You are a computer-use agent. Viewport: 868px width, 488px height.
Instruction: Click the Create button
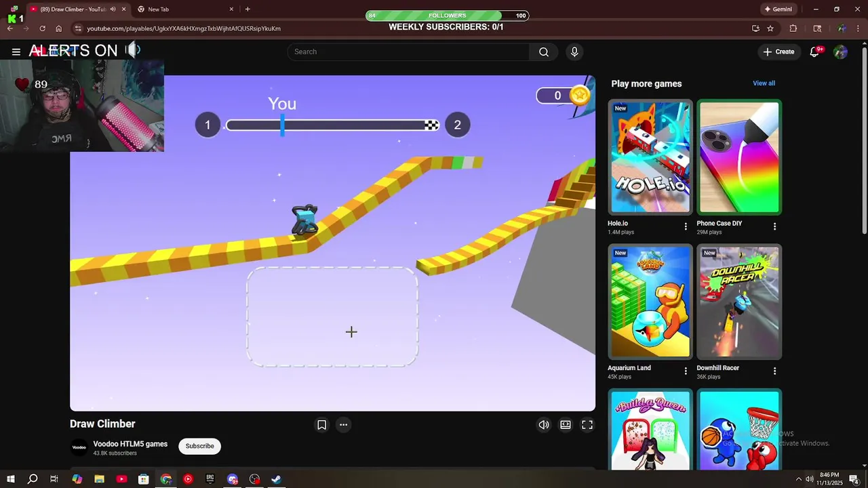coord(778,52)
